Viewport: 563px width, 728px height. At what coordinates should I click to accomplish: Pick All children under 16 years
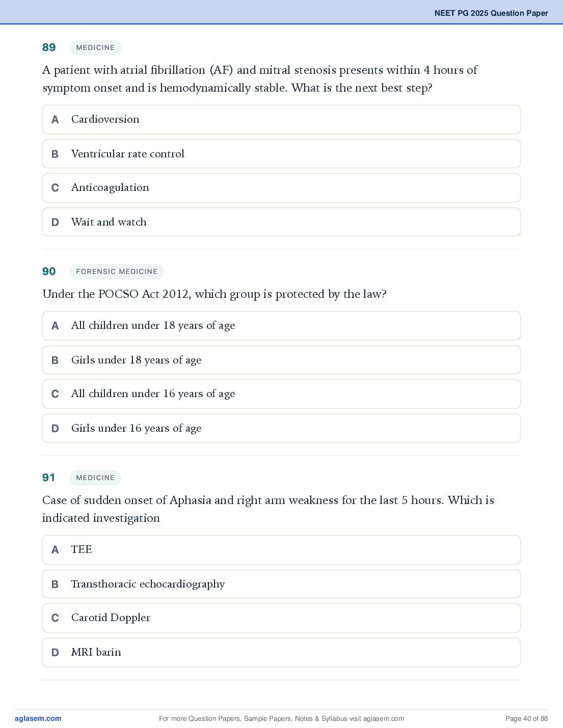[281, 394]
